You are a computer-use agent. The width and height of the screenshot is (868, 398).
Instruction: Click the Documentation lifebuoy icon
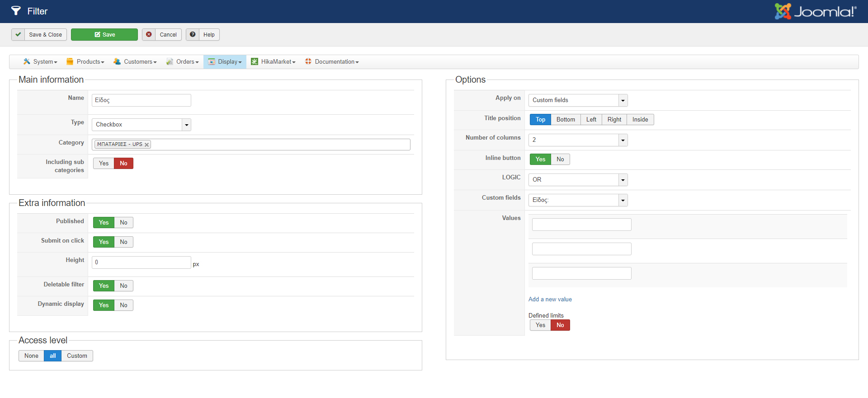(x=308, y=61)
